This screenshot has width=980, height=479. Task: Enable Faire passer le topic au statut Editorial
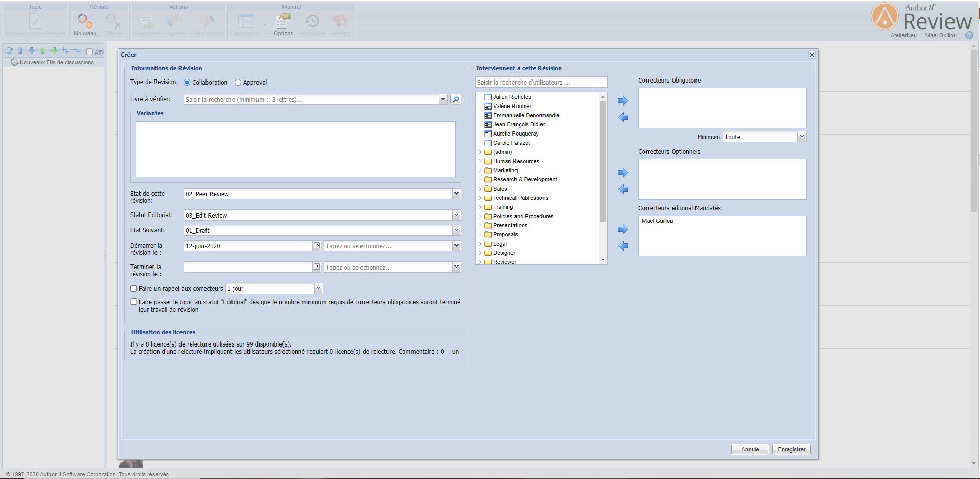(134, 302)
